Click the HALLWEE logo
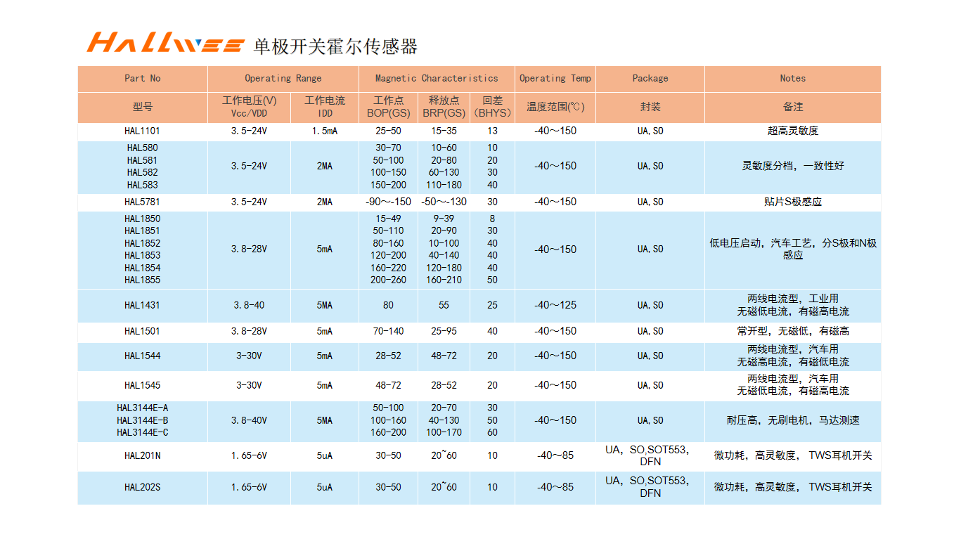This screenshot has width=980, height=551. [x=166, y=42]
